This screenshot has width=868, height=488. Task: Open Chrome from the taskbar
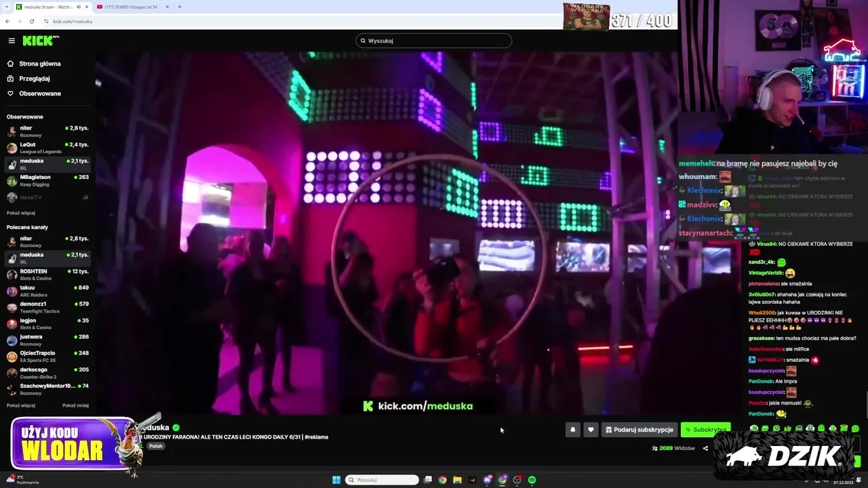click(x=442, y=480)
